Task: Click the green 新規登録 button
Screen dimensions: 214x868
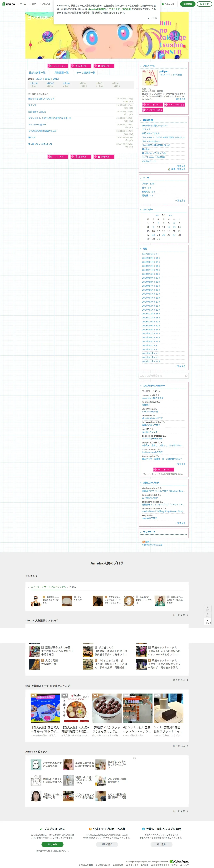Action: (x=188, y=4)
